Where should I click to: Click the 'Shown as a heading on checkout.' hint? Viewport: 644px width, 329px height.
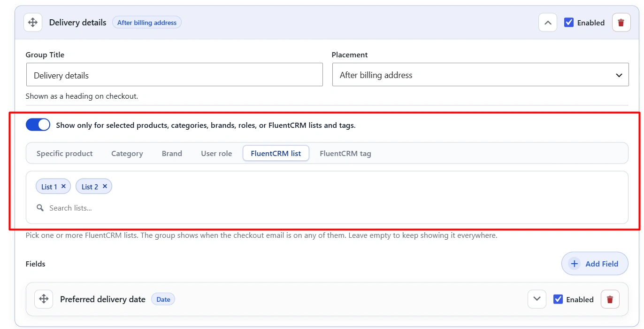point(82,96)
